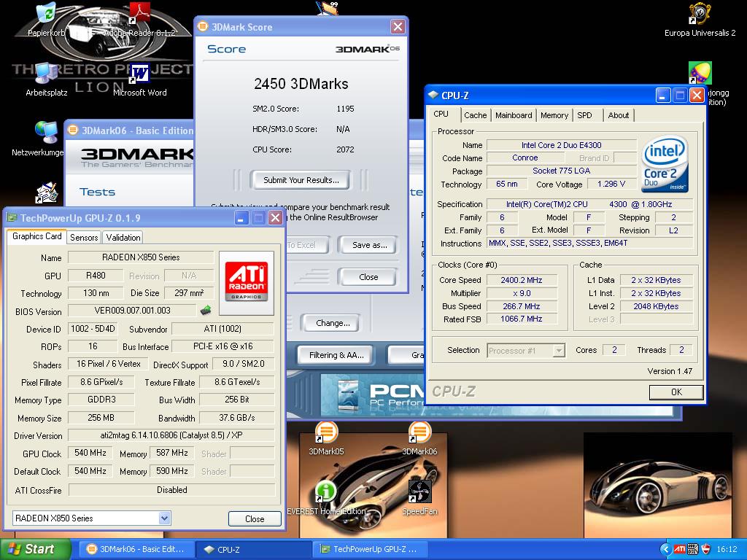Image resolution: width=747 pixels, height=560 pixels.
Task: Click processor name Intel Core 2 Duo E4300
Action: (x=561, y=145)
